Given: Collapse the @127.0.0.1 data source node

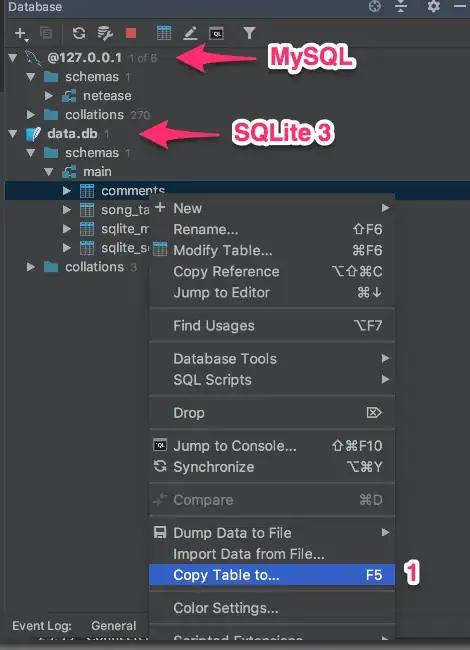Looking at the screenshot, I should click(13, 58).
